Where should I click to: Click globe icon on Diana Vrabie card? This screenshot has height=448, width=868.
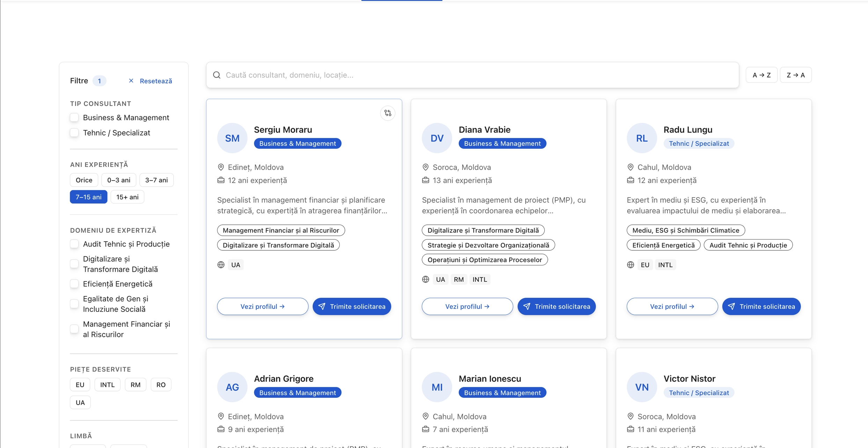click(425, 279)
